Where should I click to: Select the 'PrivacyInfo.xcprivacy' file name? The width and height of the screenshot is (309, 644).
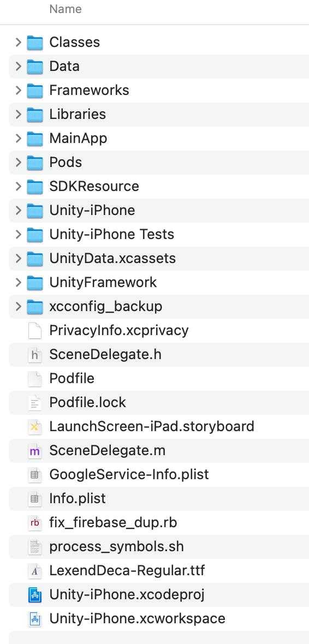pyautogui.click(x=119, y=331)
